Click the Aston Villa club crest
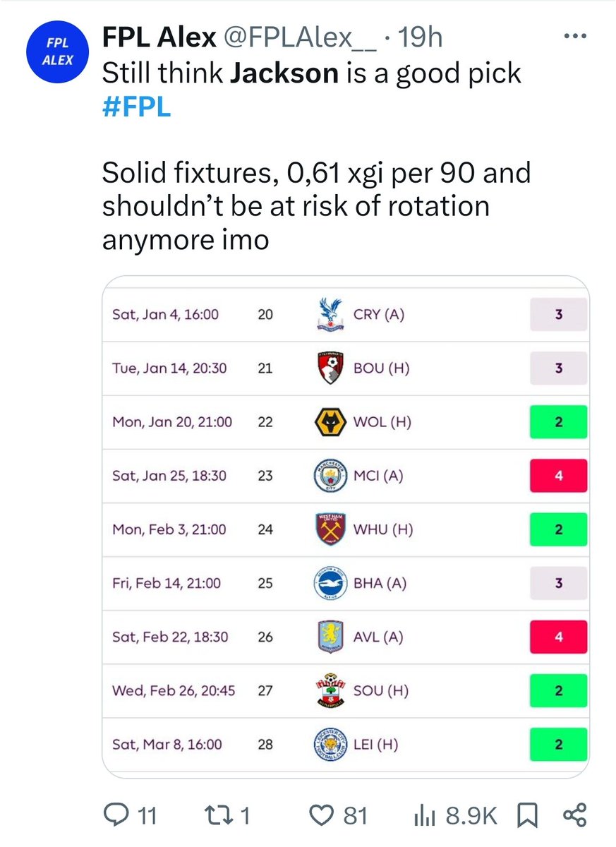 (327, 637)
